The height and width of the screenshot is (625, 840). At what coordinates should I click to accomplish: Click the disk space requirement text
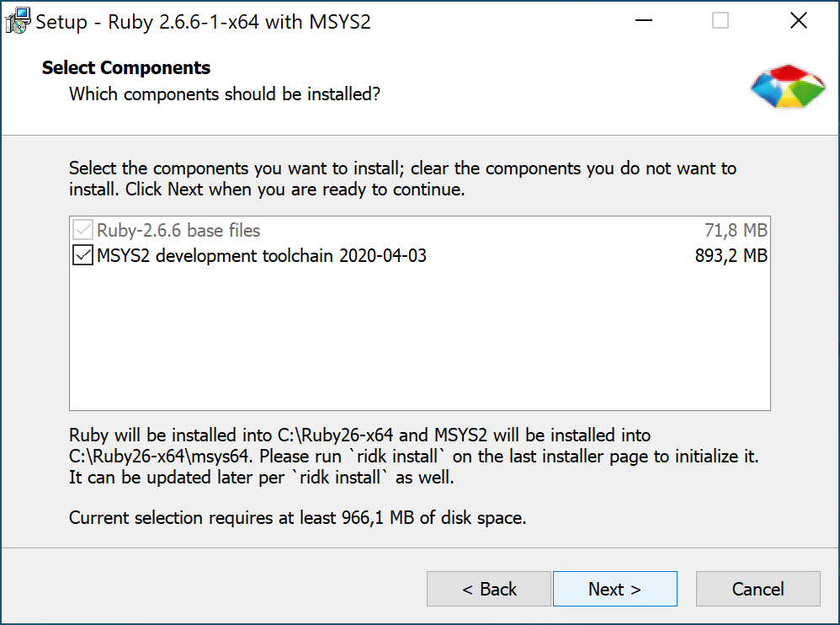point(296,517)
